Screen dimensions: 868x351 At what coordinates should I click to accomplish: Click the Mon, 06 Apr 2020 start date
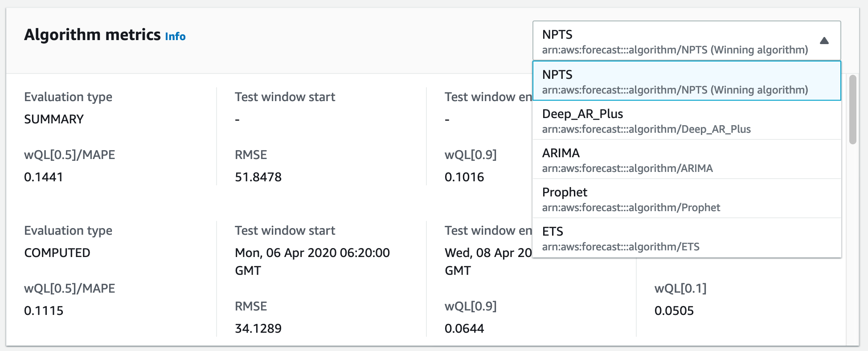pyautogui.click(x=312, y=261)
